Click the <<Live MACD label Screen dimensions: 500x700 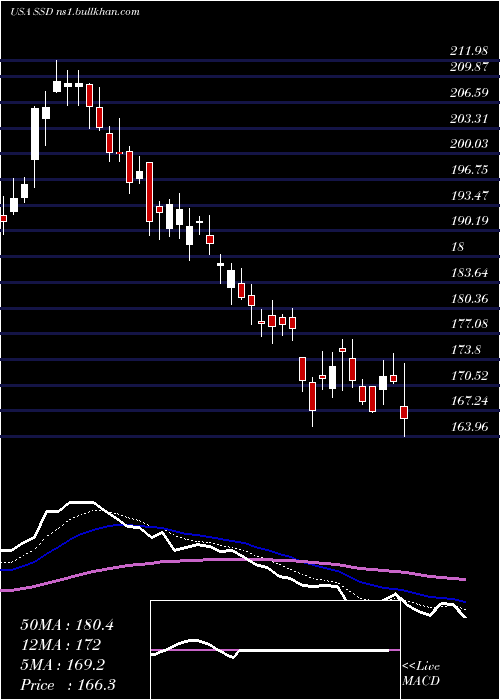tap(421, 673)
